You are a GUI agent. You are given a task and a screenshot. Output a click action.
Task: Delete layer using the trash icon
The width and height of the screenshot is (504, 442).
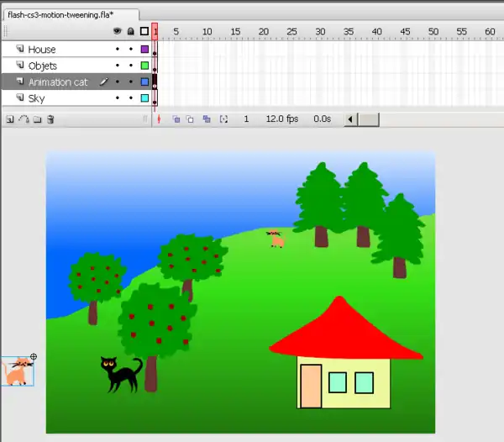pos(50,119)
